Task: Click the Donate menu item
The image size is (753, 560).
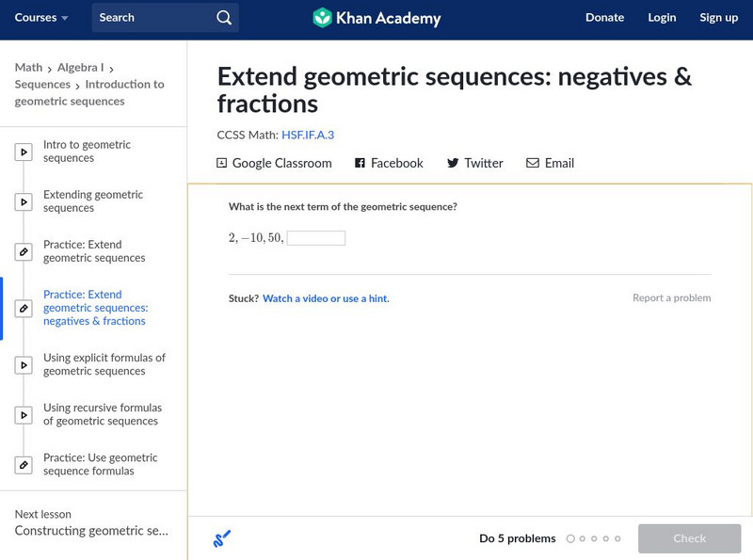Action: (x=604, y=18)
